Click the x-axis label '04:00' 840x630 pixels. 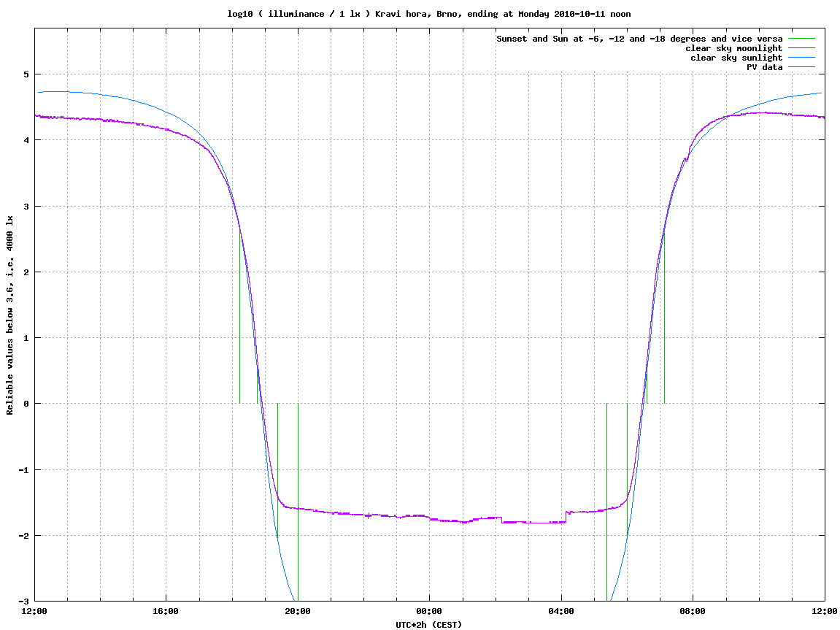click(561, 611)
